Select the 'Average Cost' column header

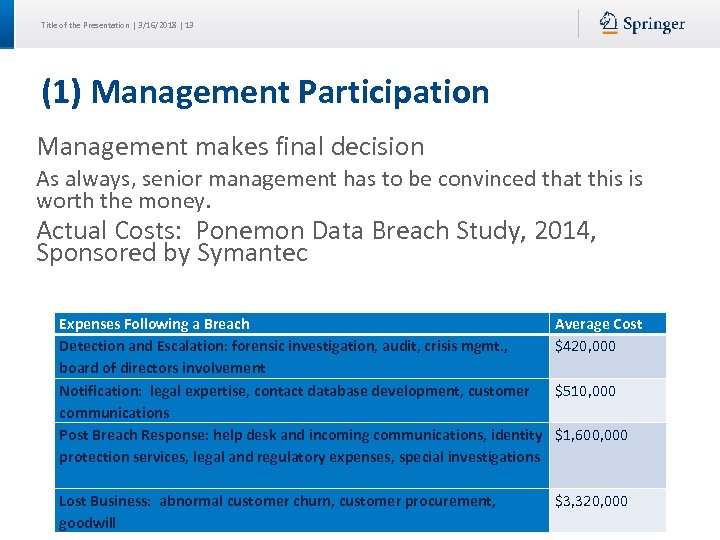(x=598, y=324)
